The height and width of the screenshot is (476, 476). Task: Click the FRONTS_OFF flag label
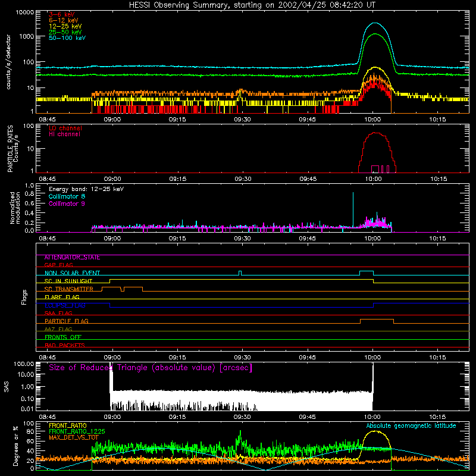(x=63, y=337)
